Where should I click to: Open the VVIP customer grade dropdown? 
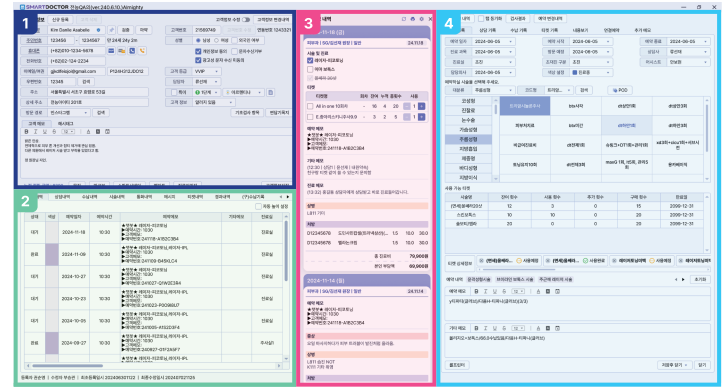tap(206, 71)
